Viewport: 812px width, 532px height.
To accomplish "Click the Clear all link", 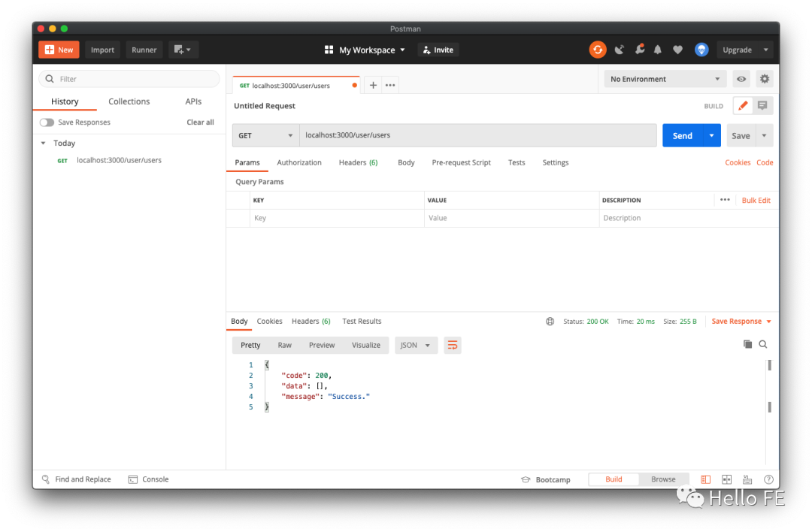I will pos(201,122).
